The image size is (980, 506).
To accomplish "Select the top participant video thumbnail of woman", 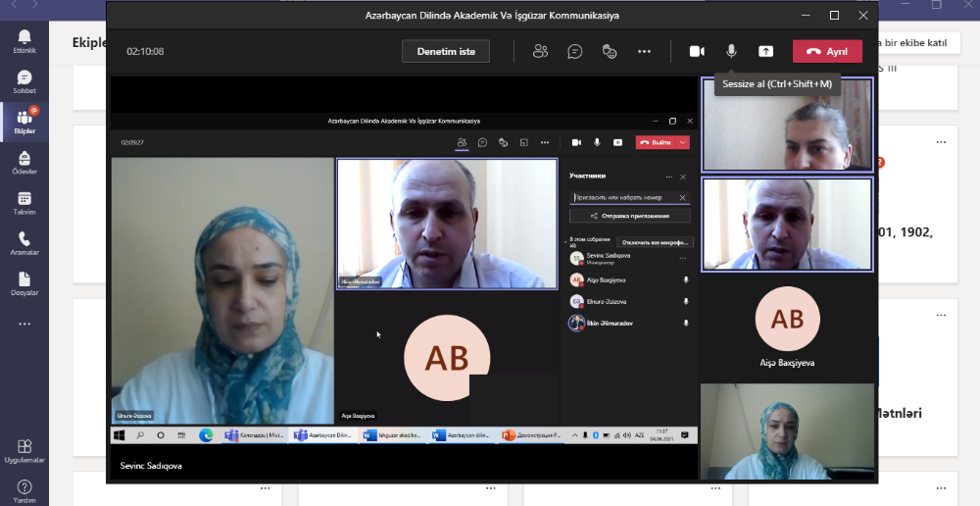I will click(787, 125).
